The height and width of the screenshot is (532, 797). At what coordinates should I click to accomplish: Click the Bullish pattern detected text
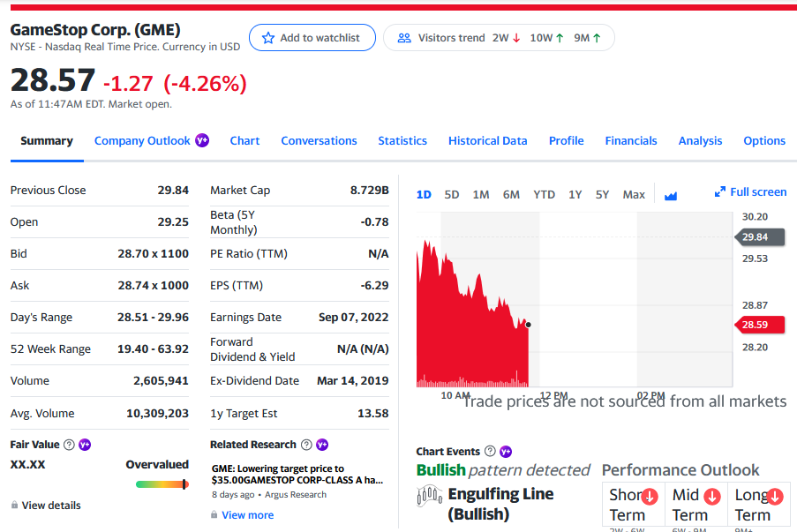503,470
